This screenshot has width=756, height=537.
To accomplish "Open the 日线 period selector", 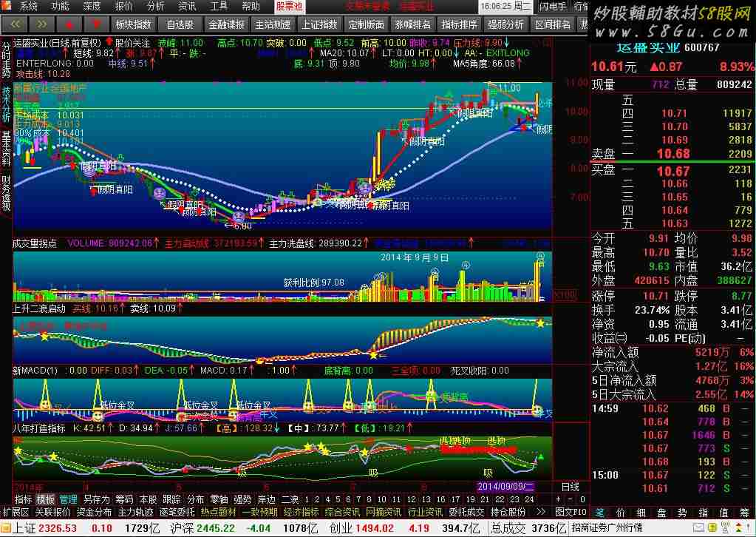I will (x=571, y=487).
